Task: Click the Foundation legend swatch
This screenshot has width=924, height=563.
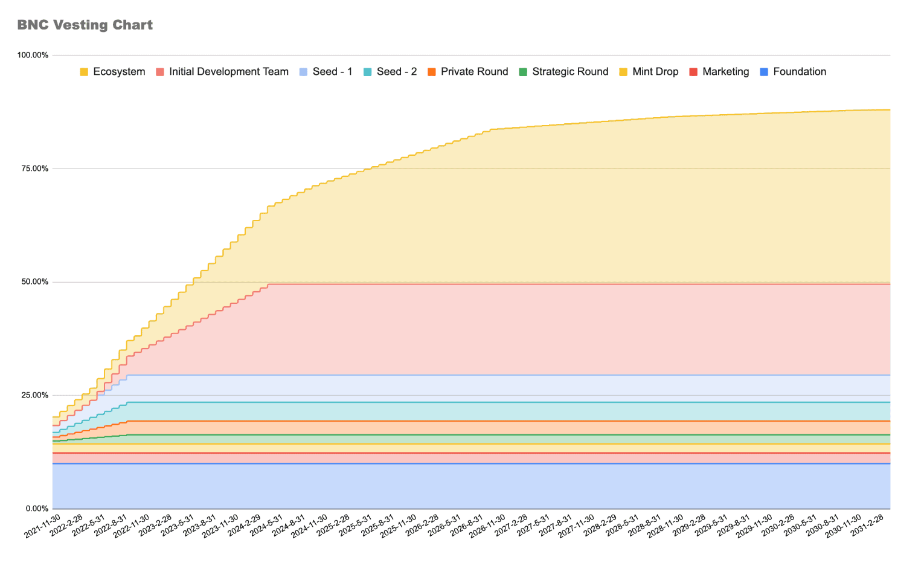Action: [764, 72]
